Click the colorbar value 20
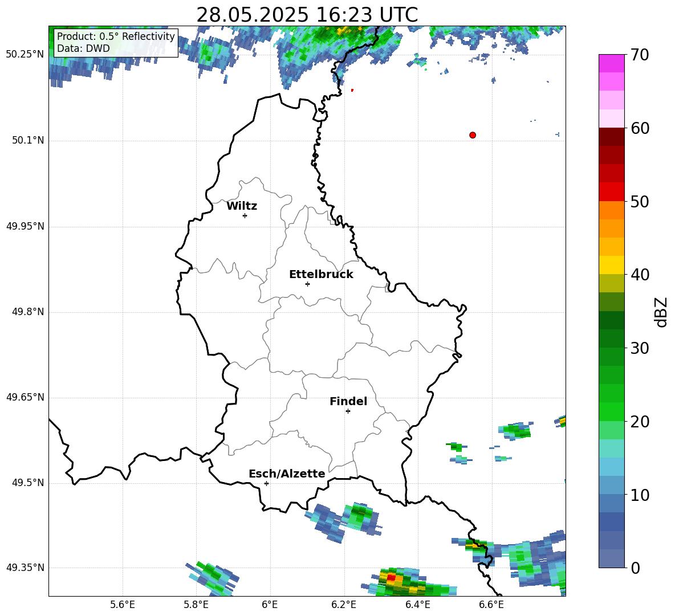The height and width of the screenshot is (616, 675). click(640, 422)
